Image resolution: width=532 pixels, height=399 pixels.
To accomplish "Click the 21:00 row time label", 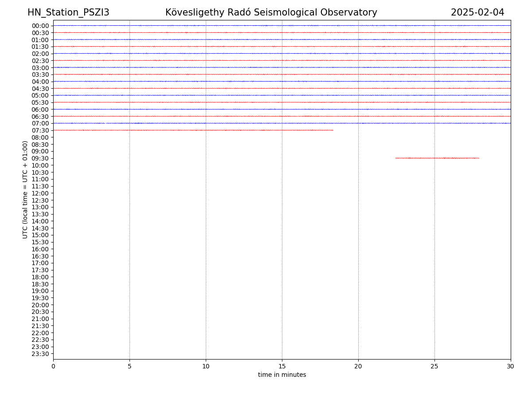I will (x=40, y=319).
